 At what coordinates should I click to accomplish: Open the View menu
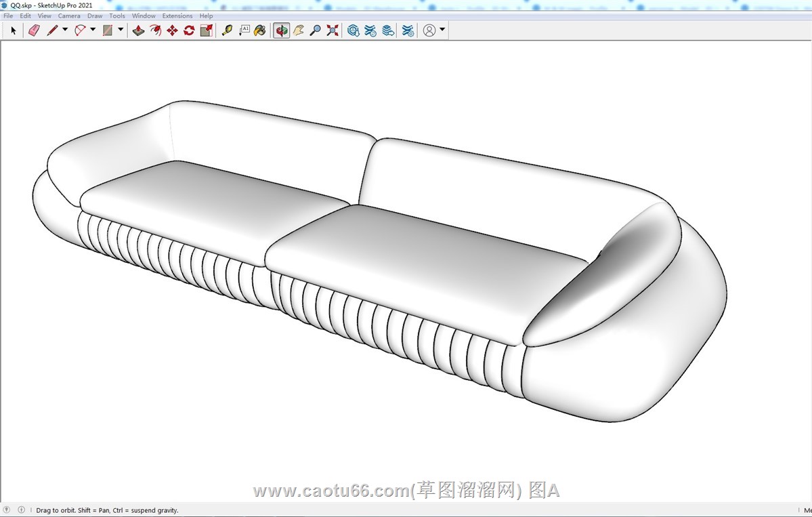pyautogui.click(x=45, y=16)
